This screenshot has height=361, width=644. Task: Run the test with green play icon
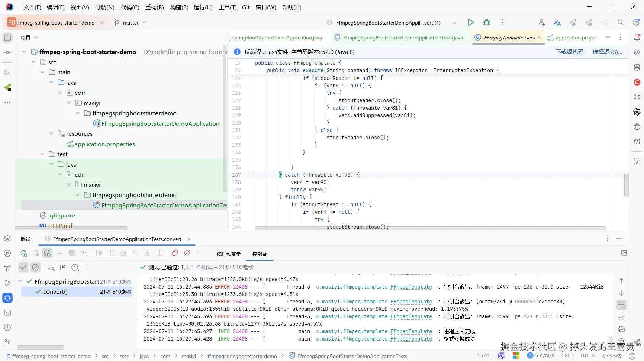(x=470, y=23)
